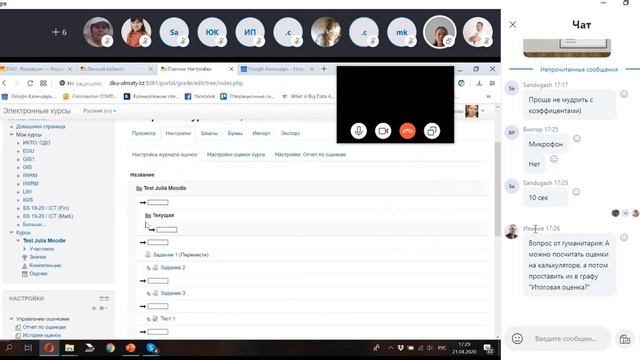Open the user profile menu by avatar
This screenshot has width=640, height=360.
(x=474, y=111)
